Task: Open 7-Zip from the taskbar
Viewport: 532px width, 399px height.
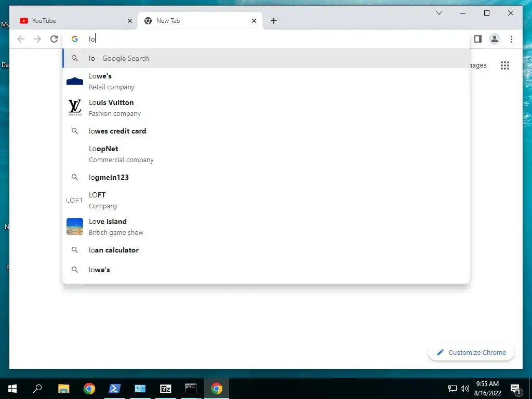Action: click(x=165, y=389)
